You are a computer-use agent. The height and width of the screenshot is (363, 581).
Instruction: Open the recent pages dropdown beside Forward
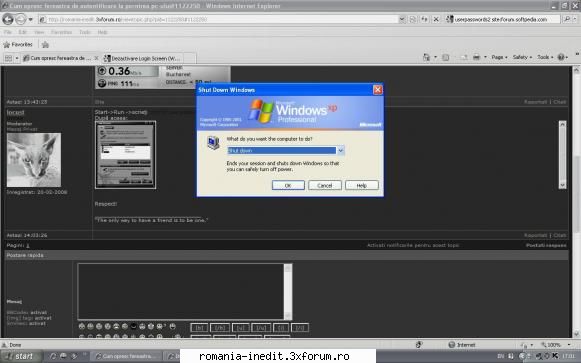(30, 19)
